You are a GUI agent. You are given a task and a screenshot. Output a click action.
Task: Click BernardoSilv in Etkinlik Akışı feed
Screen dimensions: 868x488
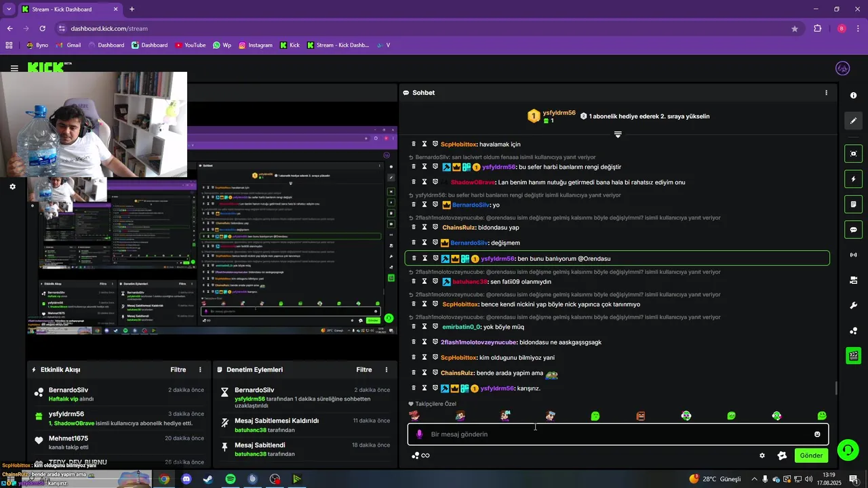[x=68, y=390]
